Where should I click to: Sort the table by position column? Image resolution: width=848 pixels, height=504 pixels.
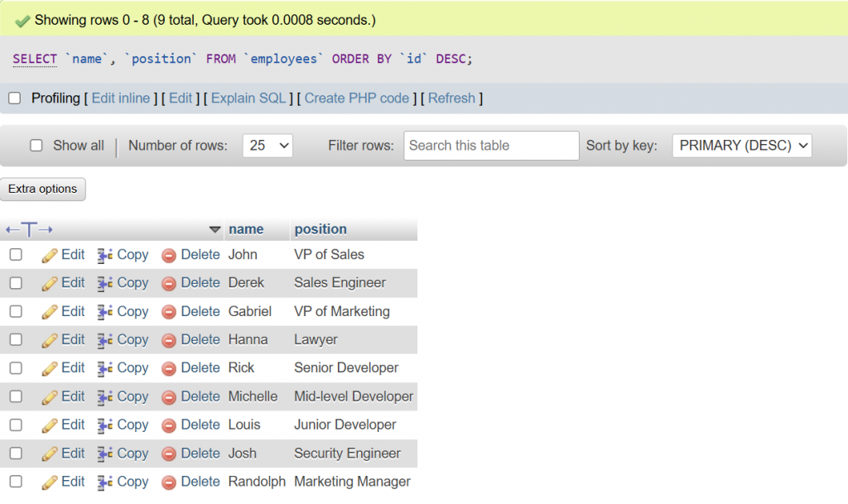point(320,229)
